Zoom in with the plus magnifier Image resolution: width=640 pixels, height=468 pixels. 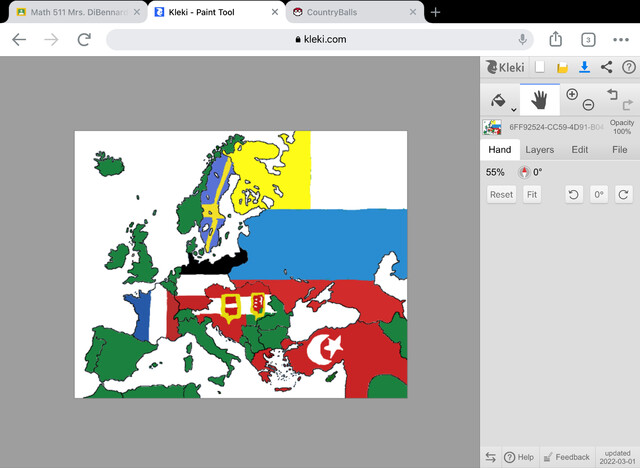coord(572,94)
